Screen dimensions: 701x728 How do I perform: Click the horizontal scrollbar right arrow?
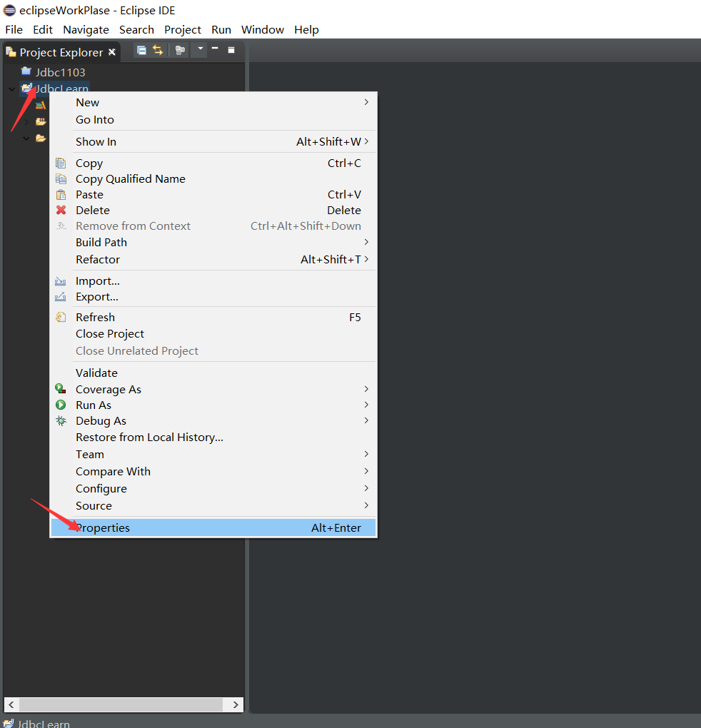point(236,704)
